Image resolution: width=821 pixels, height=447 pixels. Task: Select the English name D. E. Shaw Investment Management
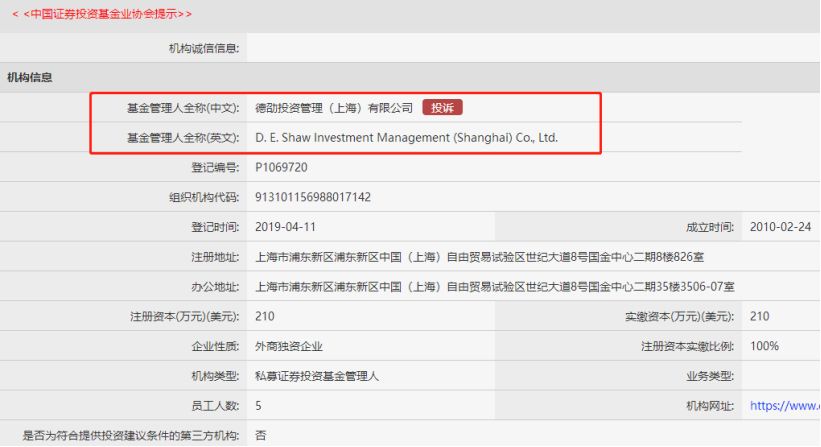coord(406,138)
